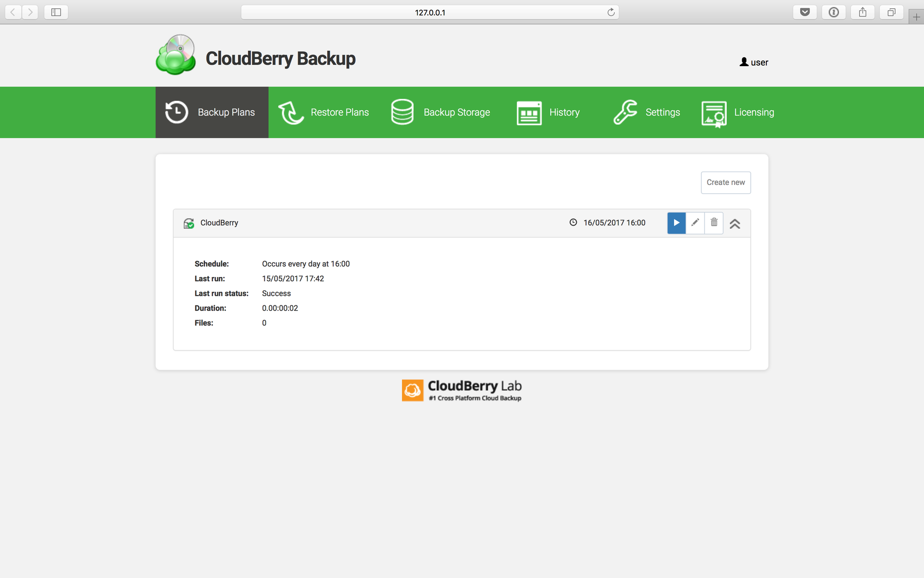
Task: Click the 127.0.0.1 address bar
Action: 430,12
